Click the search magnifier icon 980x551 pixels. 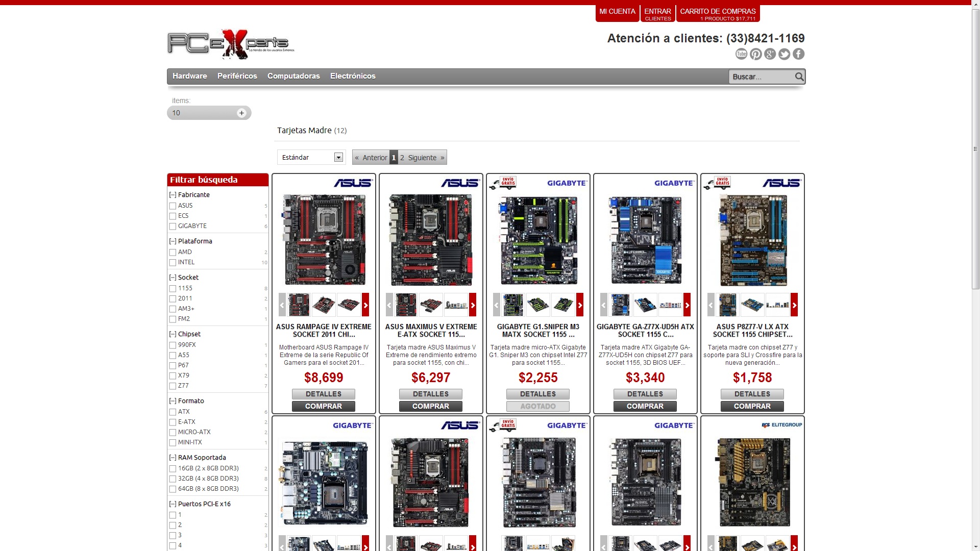(x=799, y=77)
